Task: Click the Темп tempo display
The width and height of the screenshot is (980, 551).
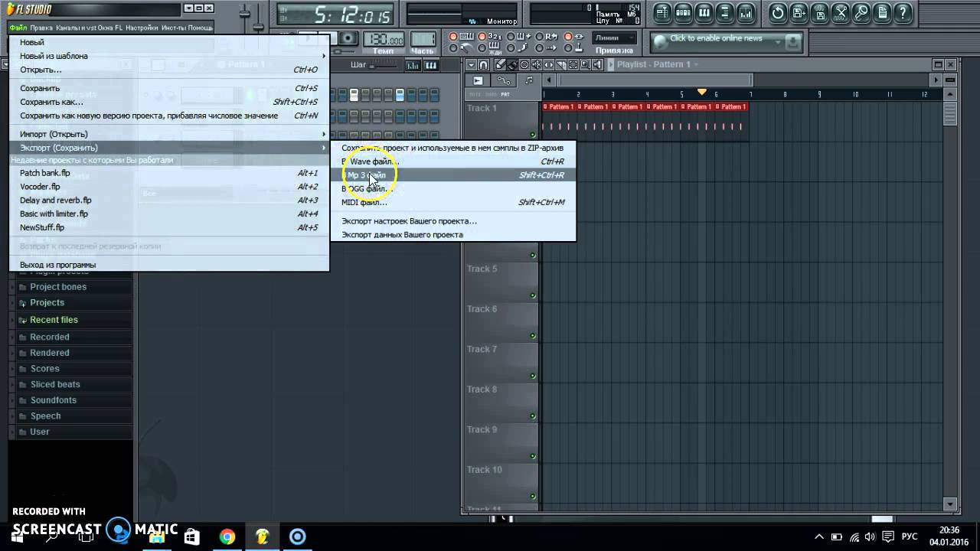Action: point(384,39)
